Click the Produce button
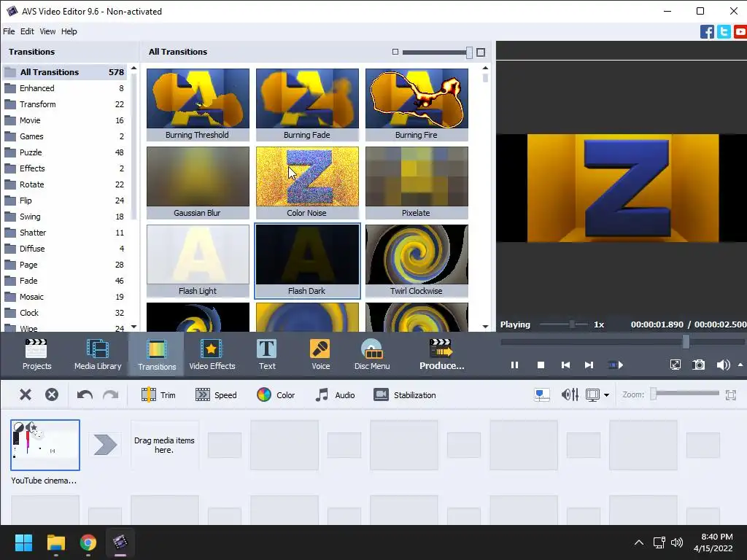This screenshot has width=747, height=560. tap(441, 354)
